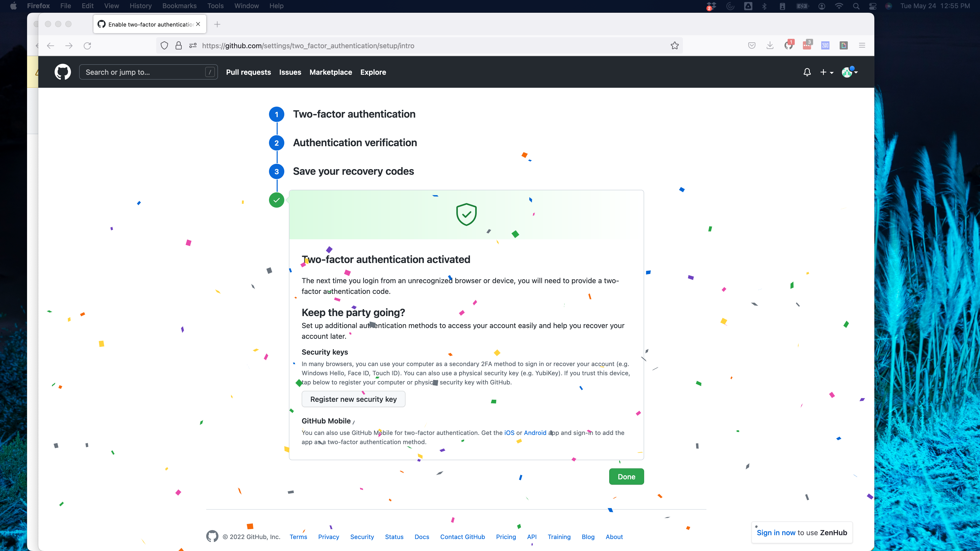Click the Terms footer link

(x=298, y=537)
